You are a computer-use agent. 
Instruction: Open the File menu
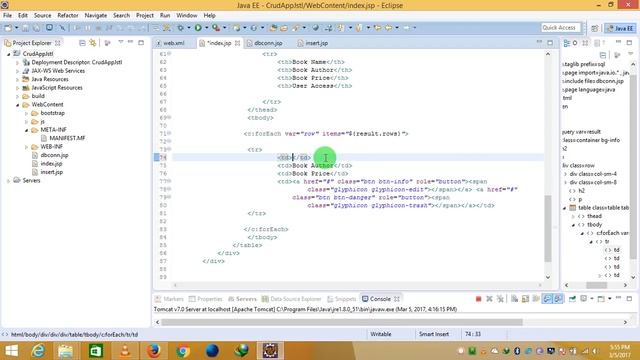(7, 16)
